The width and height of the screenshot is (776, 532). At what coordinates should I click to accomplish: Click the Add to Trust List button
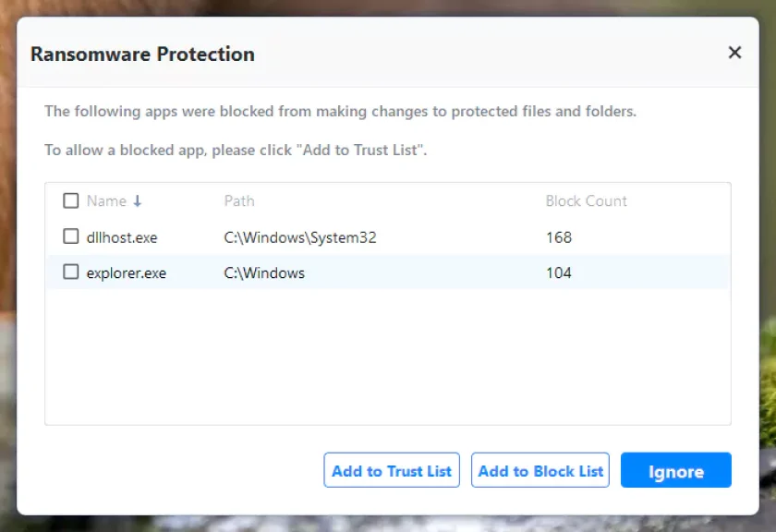[391, 470]
